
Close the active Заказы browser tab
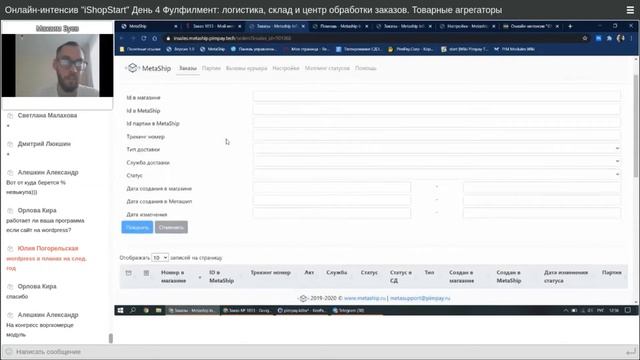303,26
